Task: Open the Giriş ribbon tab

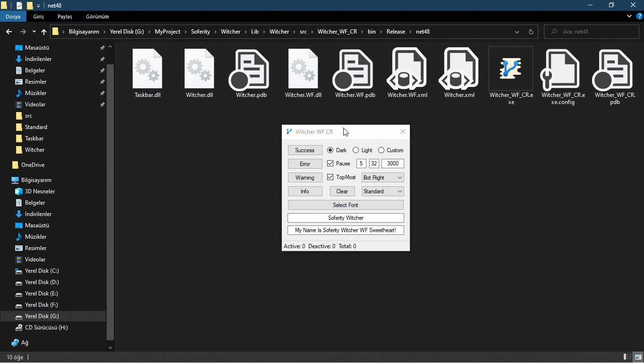Action: pyautogui.click(x=38, y=17)
